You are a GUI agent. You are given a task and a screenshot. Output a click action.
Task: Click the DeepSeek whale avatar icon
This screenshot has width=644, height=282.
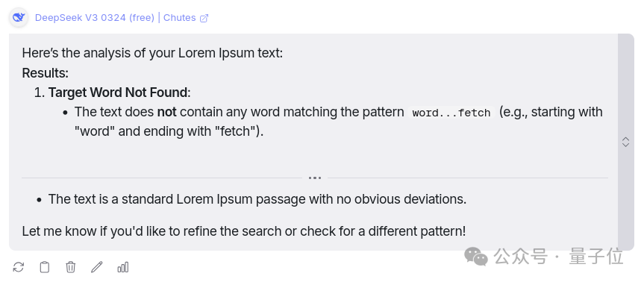(19, 18)
